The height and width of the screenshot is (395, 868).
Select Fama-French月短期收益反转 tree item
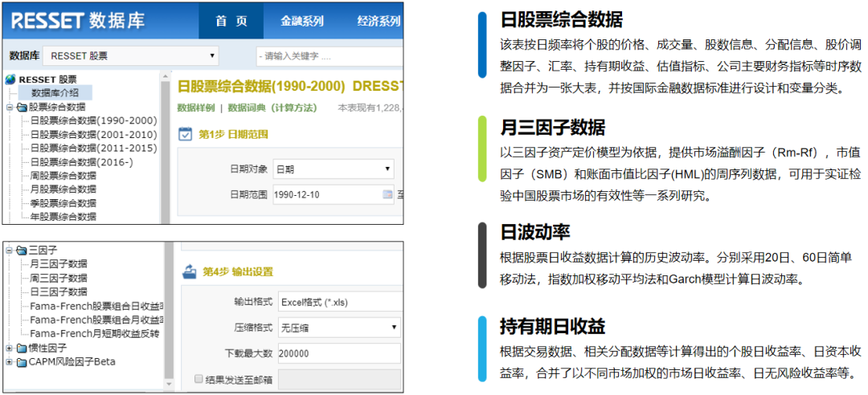94,334
